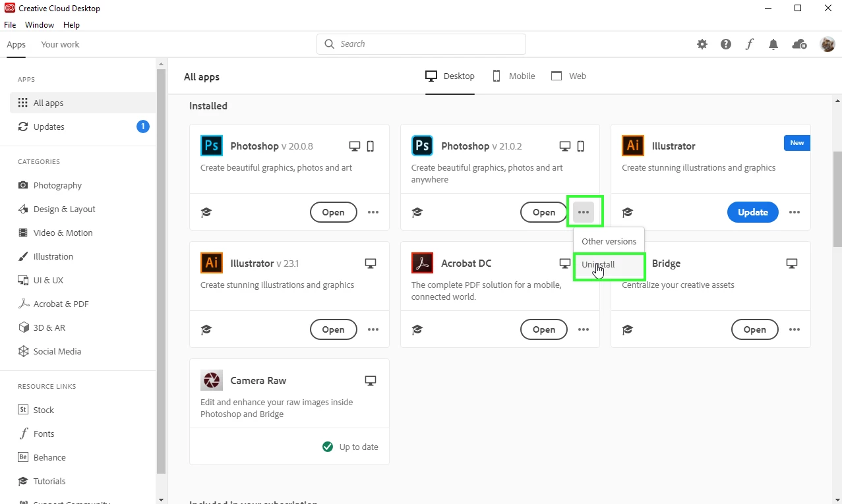Click the search magnifier icon

[330, 44]
